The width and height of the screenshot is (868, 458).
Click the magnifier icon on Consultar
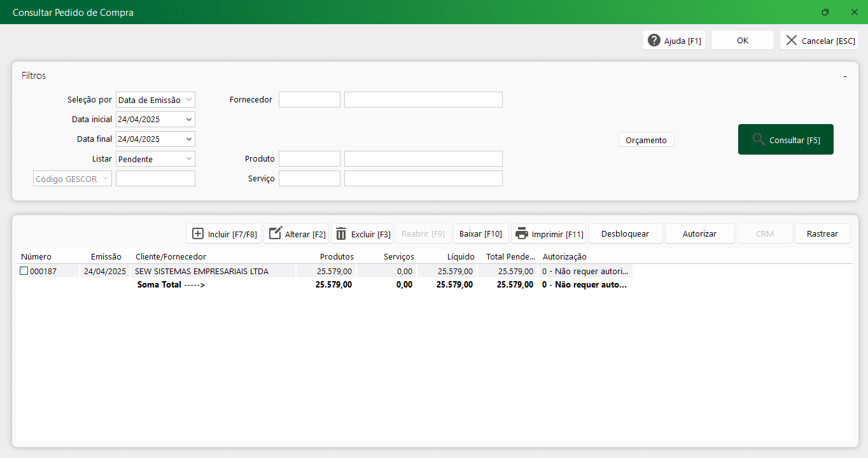[759, 140]
